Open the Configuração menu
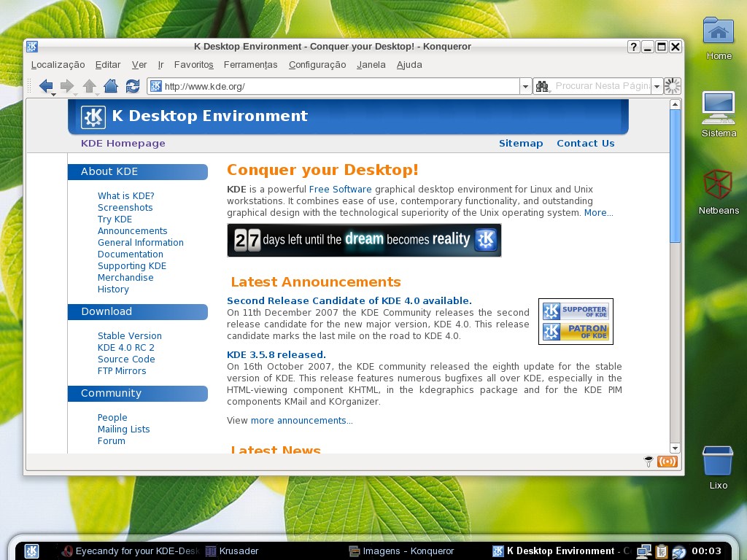Screen dimensions: 747x560 click(317, 65)
